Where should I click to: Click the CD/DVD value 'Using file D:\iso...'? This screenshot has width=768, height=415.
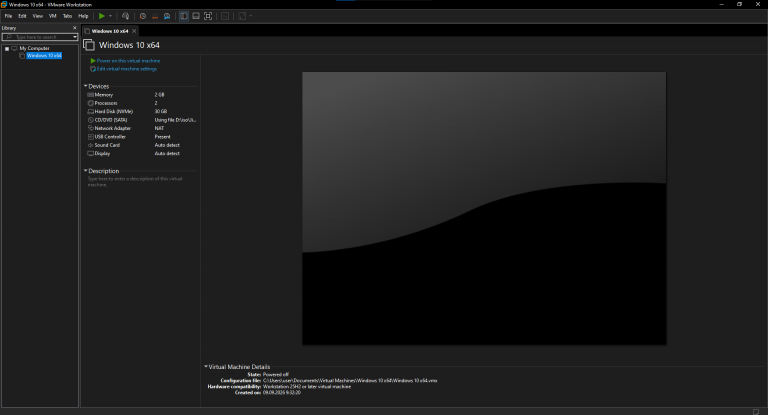coord(175,120)
